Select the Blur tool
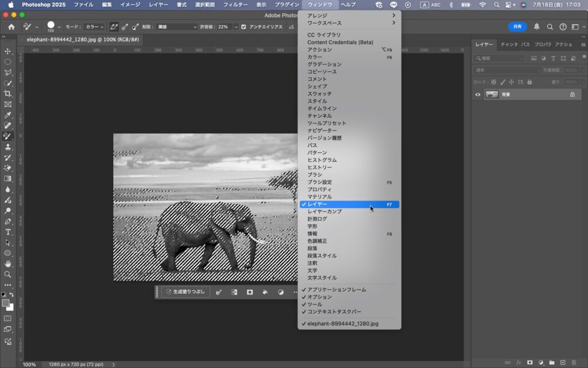This screenshot has width=588, height=368. [x=7, y=189]
